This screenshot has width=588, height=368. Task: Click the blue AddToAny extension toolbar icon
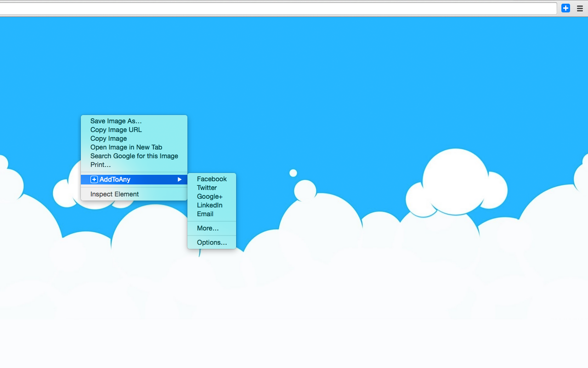pyautogui.click(x=565, y=8)
